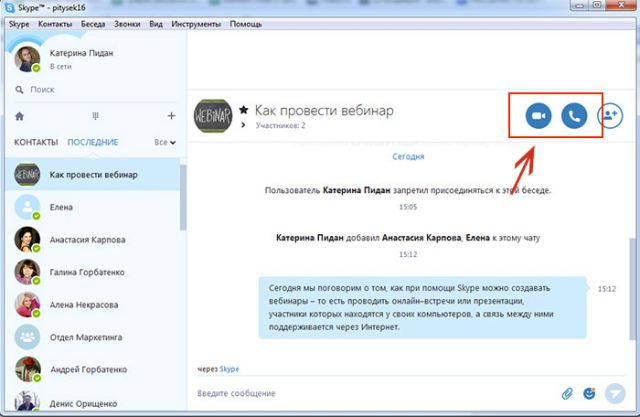Screen dimensions: 640x417
Task: Click the Как провести вебинар chat title
Action: point(324,110)
